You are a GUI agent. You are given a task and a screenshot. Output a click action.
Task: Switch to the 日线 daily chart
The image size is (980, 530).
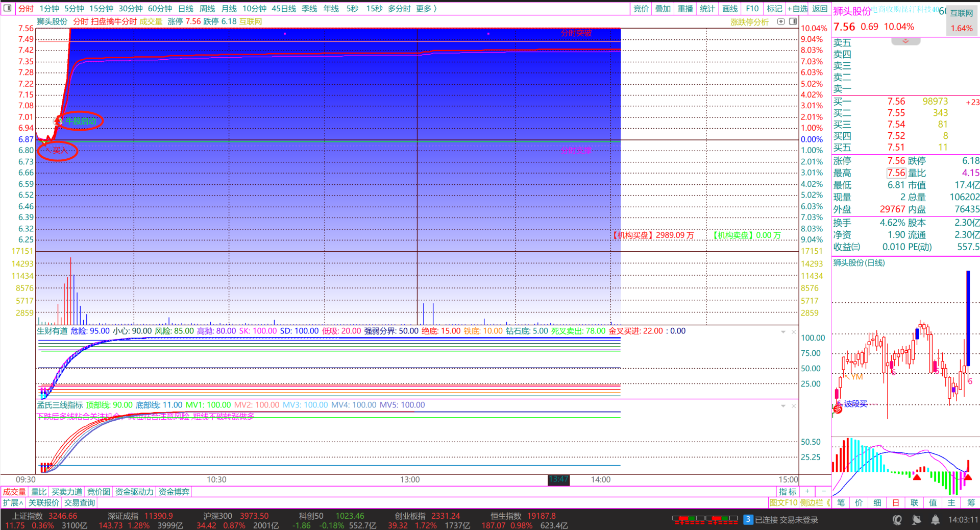point(186,9)
